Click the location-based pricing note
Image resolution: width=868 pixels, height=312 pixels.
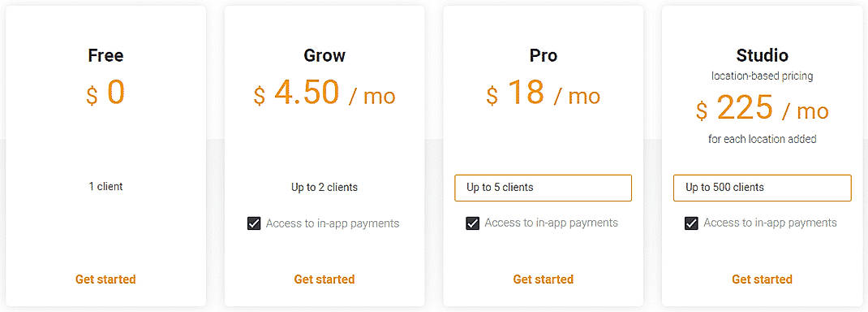tap(763, 76)
